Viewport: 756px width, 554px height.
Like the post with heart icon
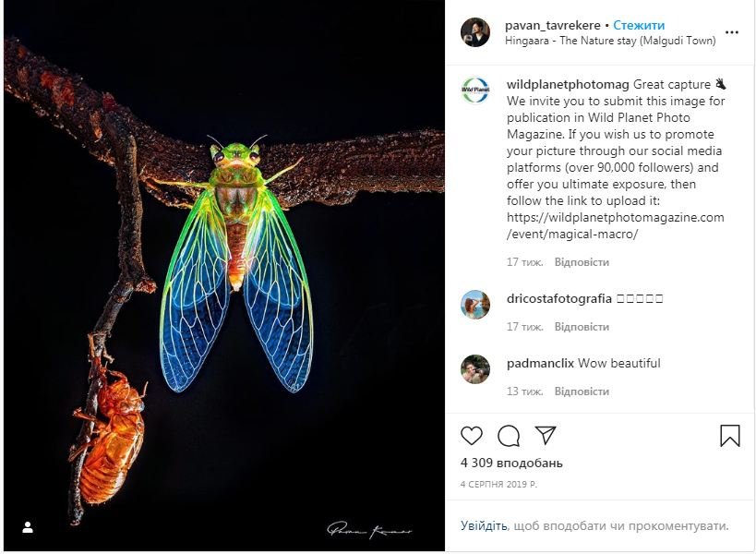pos(472,436)
